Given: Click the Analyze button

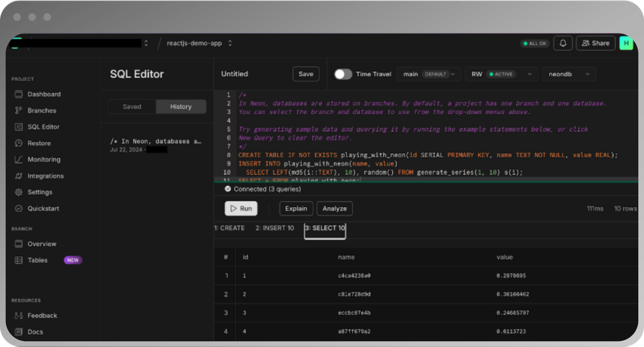Looking at the screenshot, I should [335, 208].
